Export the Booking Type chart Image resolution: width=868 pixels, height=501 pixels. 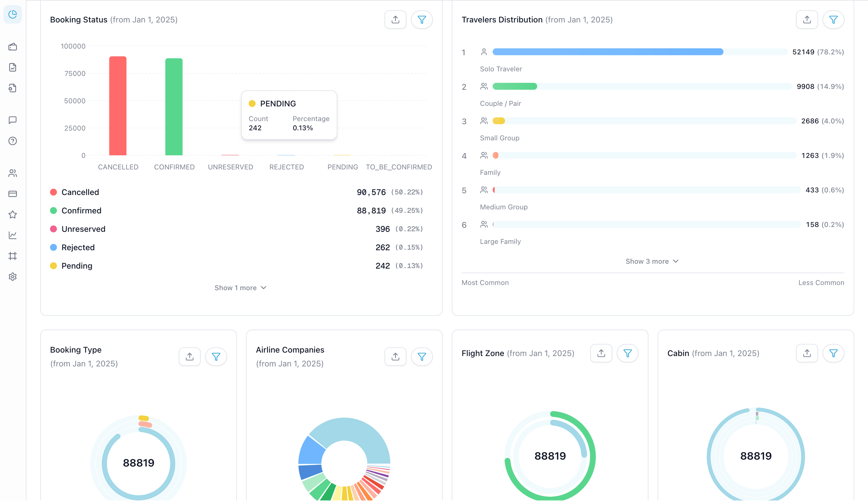[x=190, y=357]
